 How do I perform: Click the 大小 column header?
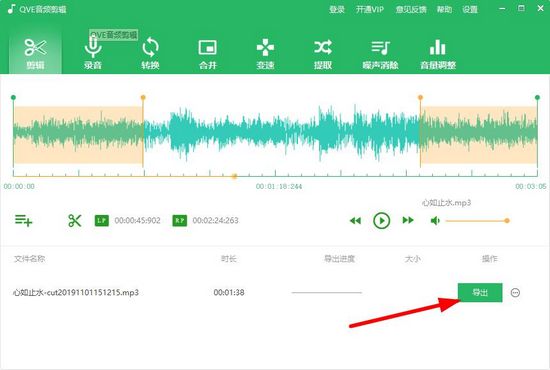tap(412, 259)
